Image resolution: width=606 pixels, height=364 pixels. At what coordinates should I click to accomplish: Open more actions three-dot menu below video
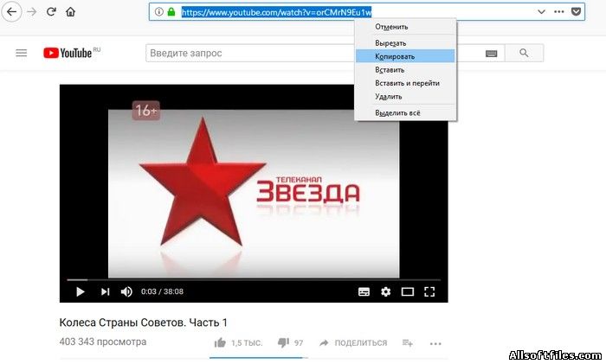pos(435,343)
